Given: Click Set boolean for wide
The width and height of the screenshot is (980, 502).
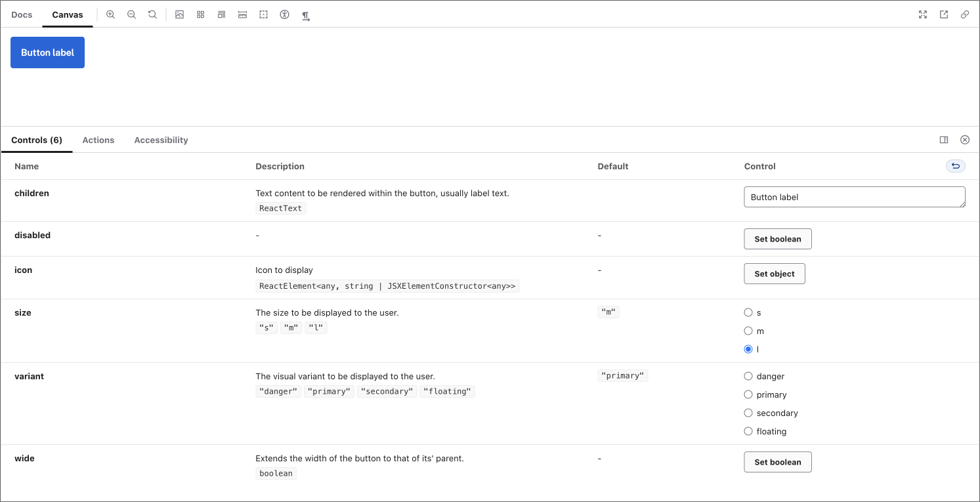Looking at the screenshot, I should click(x=778, y=462).
